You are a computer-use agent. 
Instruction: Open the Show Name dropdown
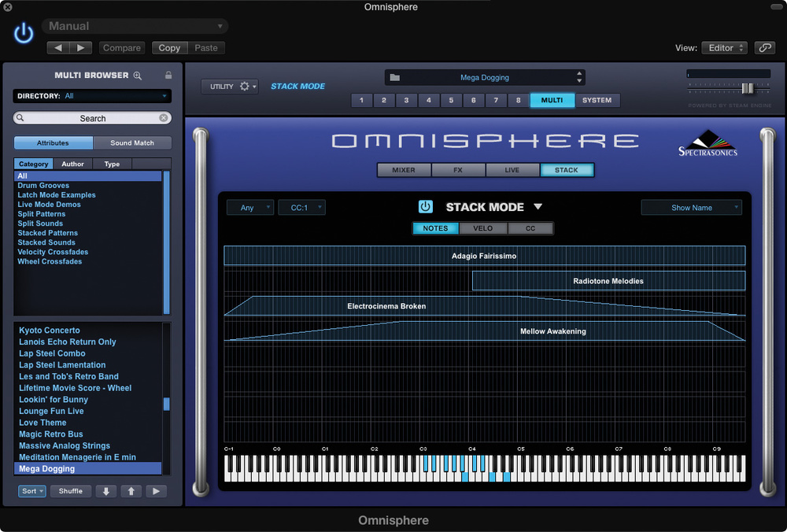[x=691, y=207]
